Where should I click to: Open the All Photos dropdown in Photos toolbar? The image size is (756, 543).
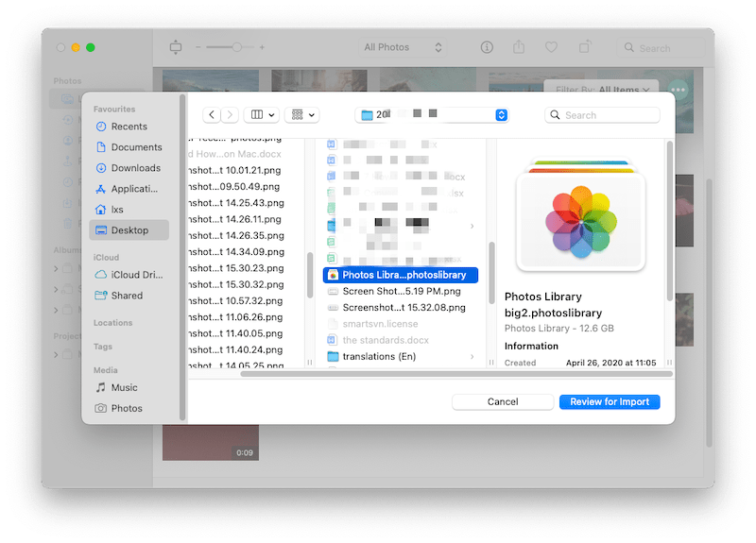[x=403, y=47]
